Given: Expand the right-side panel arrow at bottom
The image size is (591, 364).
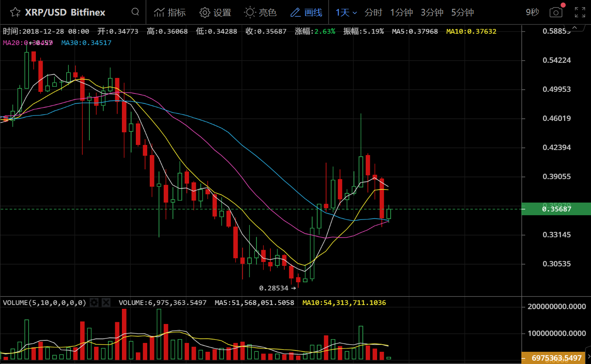Looking at the screenshot, I should (588, 357).
